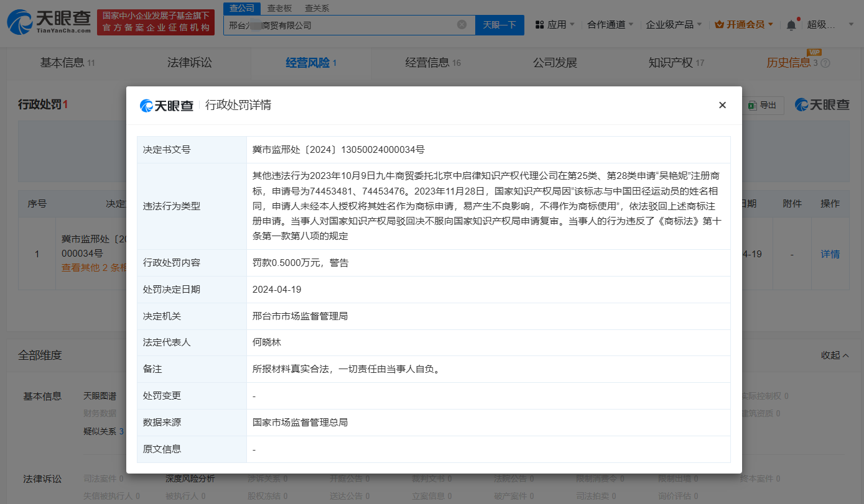The image size is (864, 504).
Task: Collapse the 全部维度 panel via 收起
Action: [x=835, y=354]
